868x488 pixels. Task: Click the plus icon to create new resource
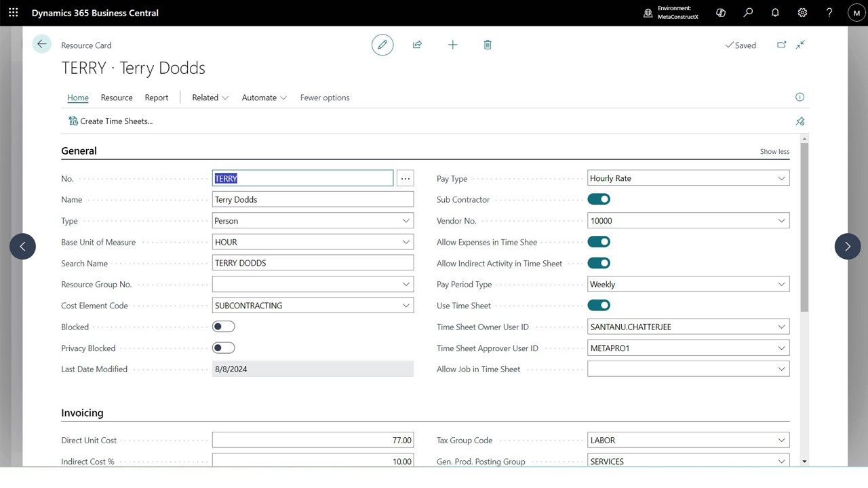pos(452,45)
